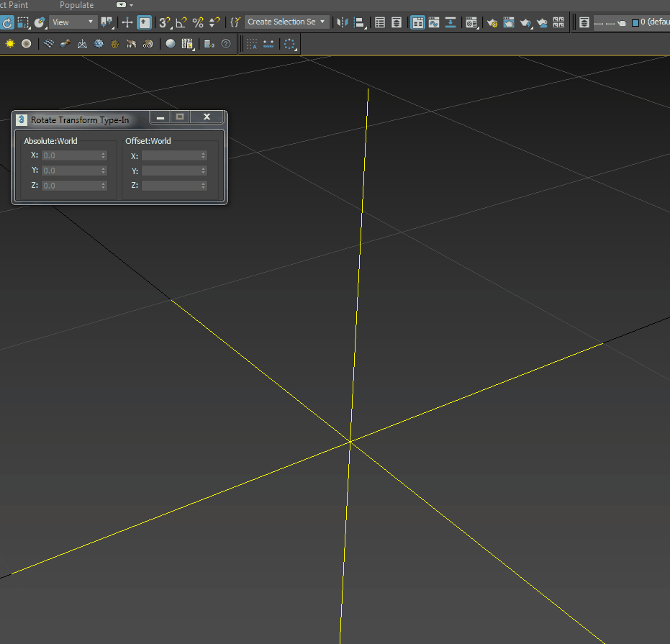
Task: Click the blue particle cluster icon
Action: coord(99,44)
